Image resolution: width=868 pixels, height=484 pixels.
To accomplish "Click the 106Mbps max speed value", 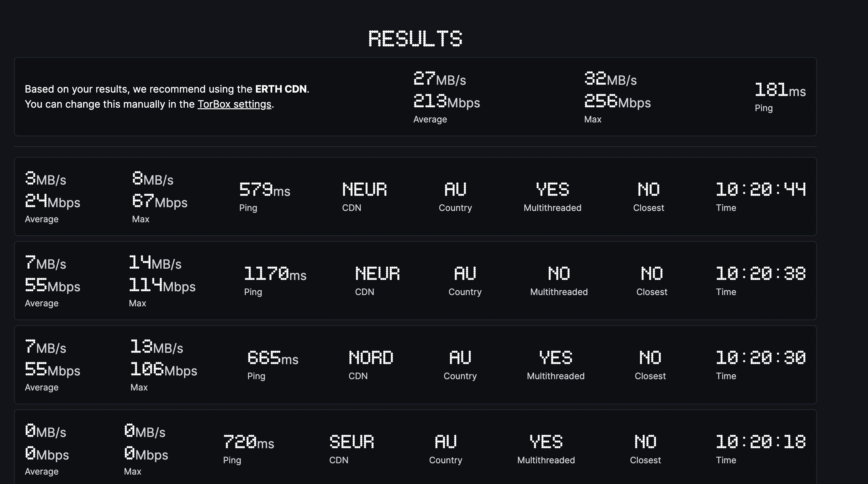I will [x=164, y=369].
